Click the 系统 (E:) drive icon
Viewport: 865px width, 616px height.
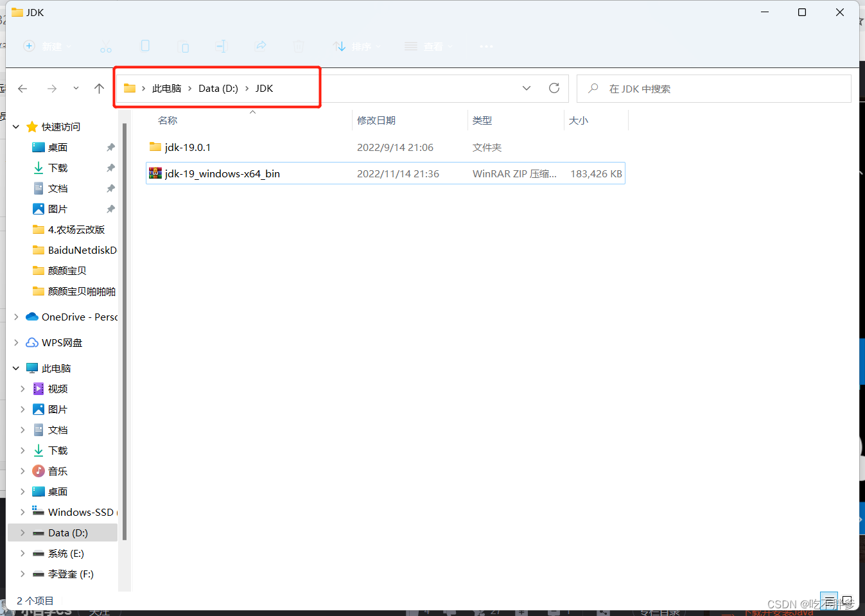[39, 553]
